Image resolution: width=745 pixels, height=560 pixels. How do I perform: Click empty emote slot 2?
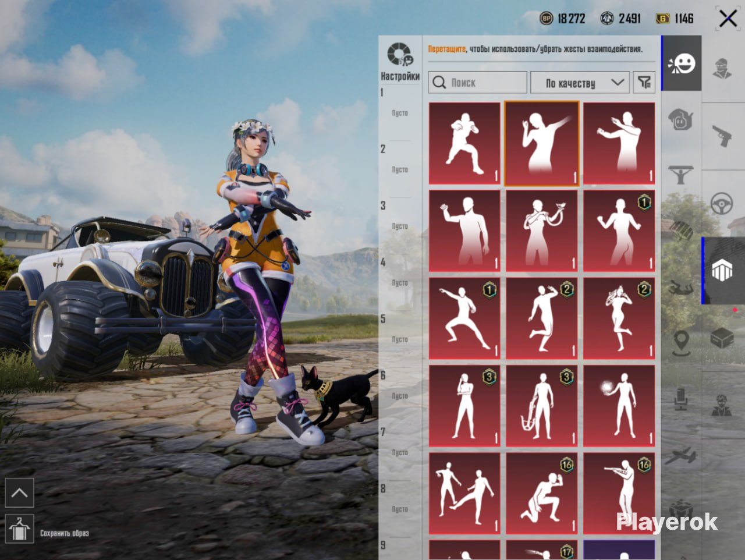tap(400, 169)
